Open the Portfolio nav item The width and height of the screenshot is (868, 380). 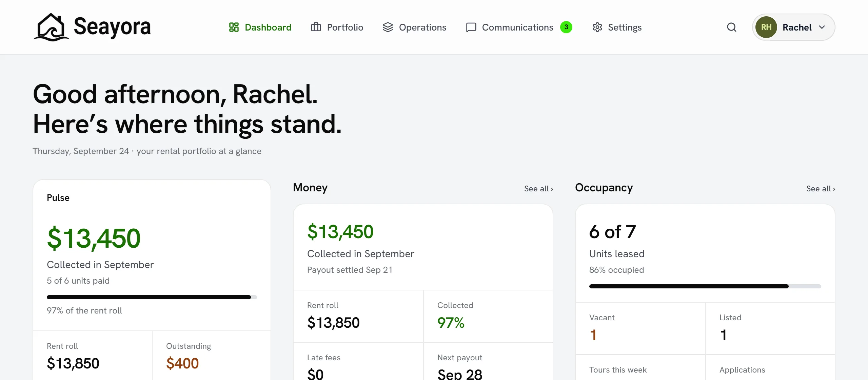(x=337, y=27)
